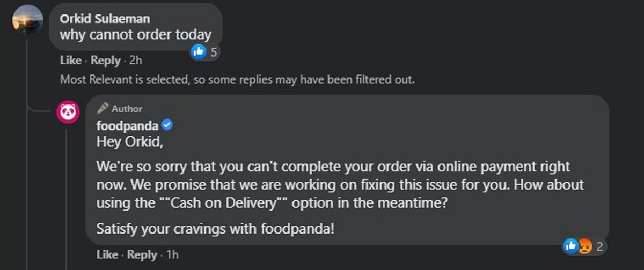Viewport: 644px width, 270px height.
Task: Like foodpanda's reply
Action: tap(107, 254)
